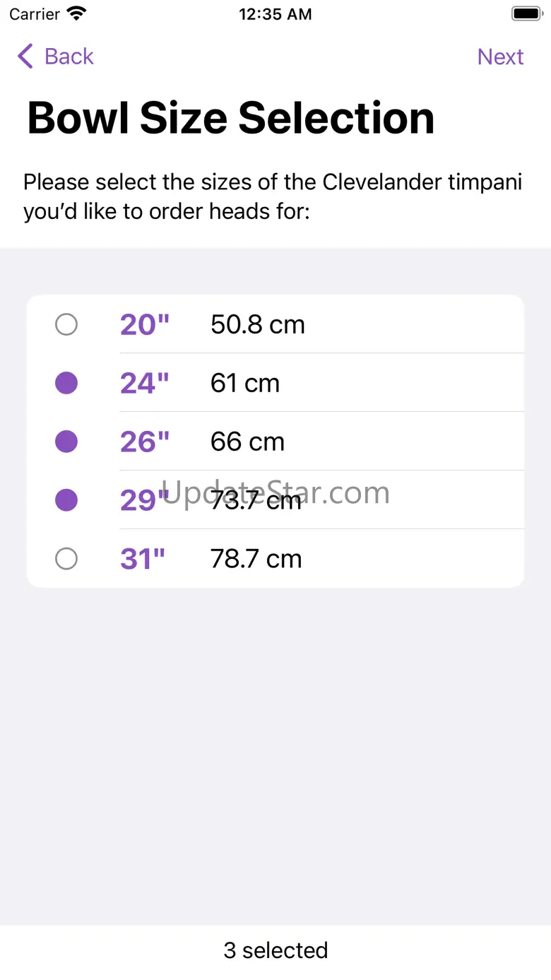The width and height of the screenshot is (551, 980).
Task: Tap the 61 cm measurement text
Action: click(245, 384)
